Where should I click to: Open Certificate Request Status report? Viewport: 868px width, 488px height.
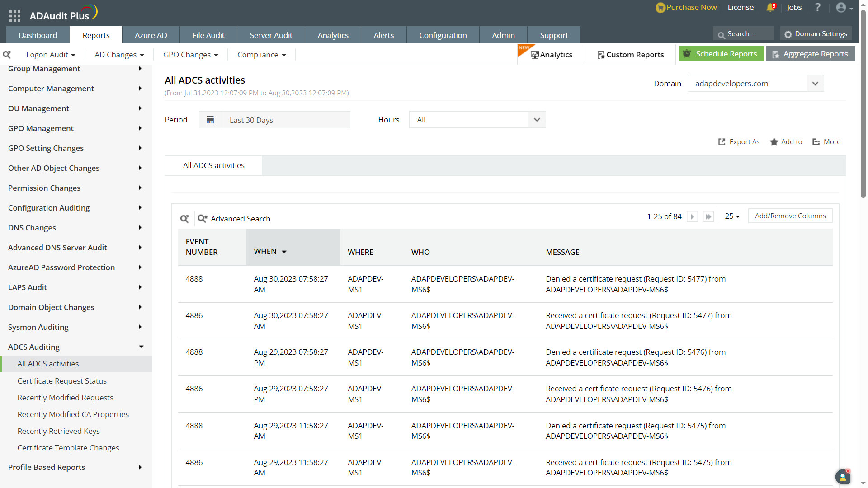[62, 381]
